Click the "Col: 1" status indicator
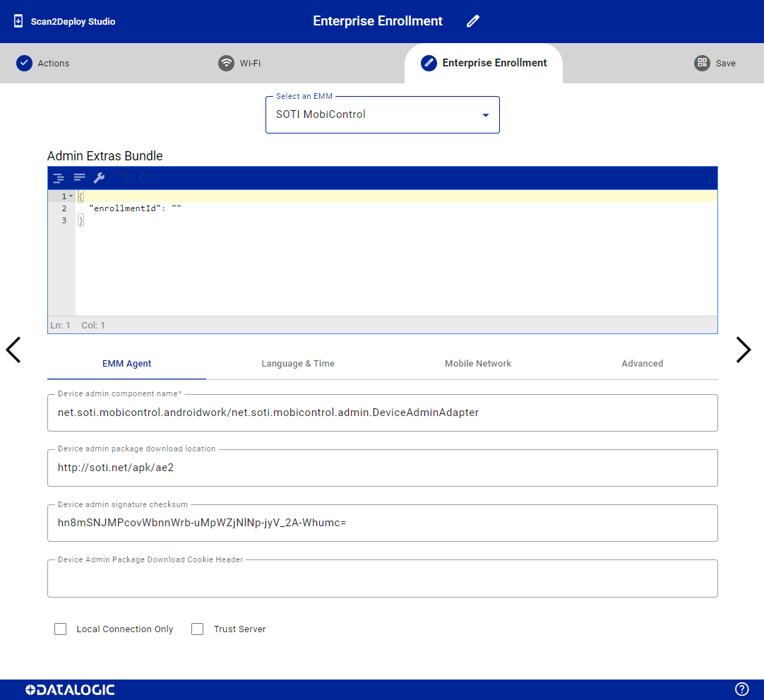Screen dimensions: 764x700 pyautogui.click(x=93, y=325)
